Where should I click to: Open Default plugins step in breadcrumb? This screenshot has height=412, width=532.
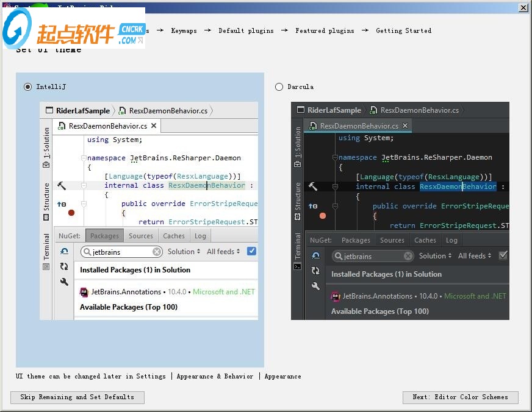(246, 30)
